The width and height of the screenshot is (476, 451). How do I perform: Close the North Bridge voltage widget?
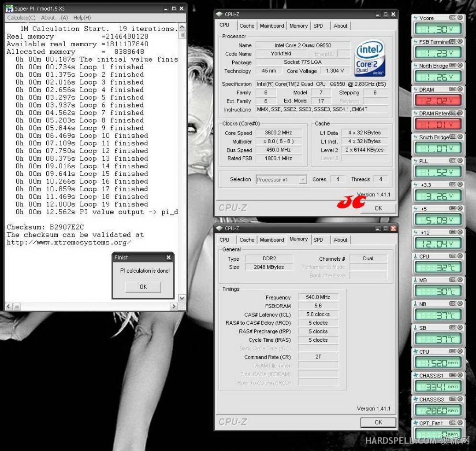pos(460,65)
